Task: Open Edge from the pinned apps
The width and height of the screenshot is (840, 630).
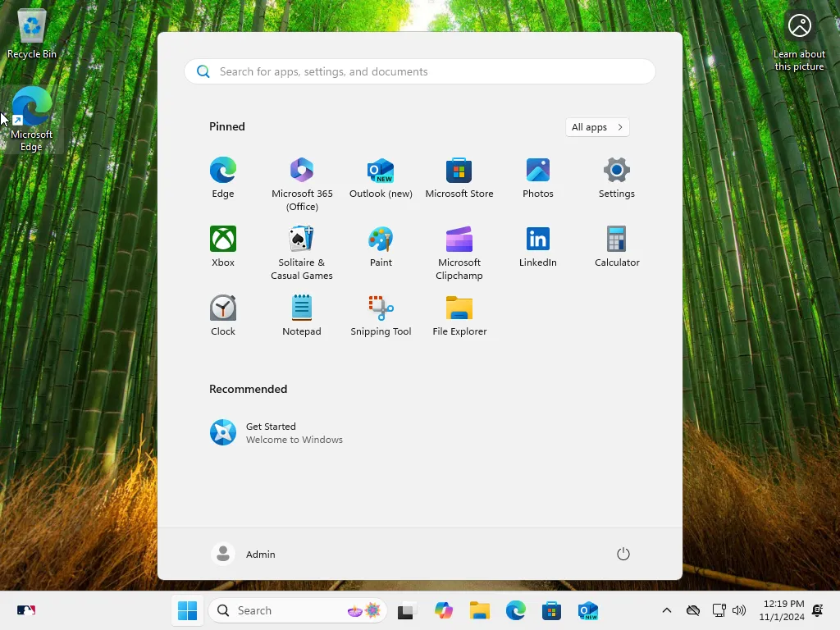Action: click(x=223, y=178)
